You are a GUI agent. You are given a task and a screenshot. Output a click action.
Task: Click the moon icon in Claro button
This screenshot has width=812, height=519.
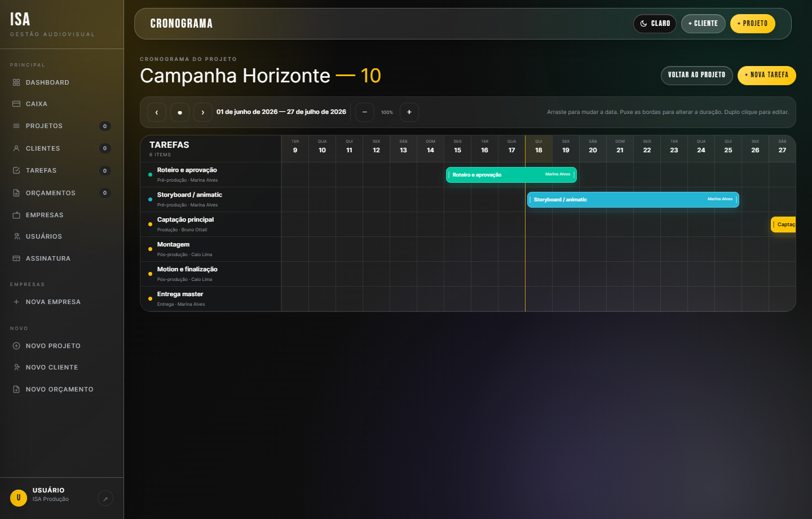[x=643, y=24]
